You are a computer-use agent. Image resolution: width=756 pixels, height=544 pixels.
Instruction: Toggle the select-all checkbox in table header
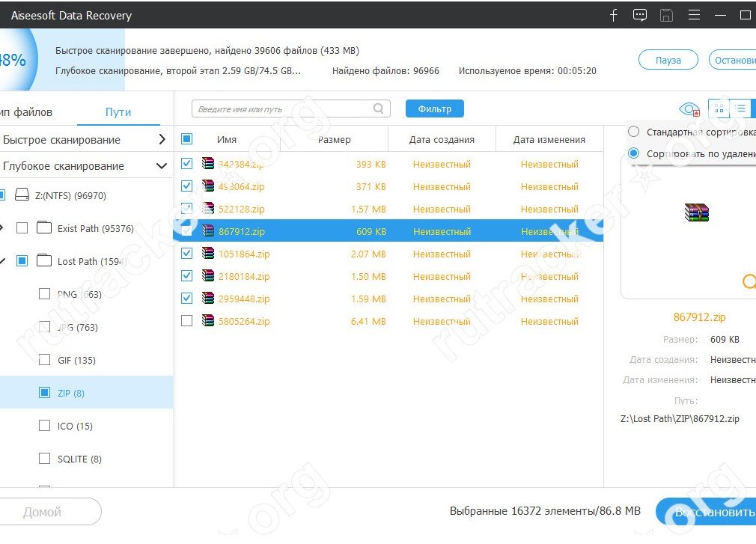[x=186, y=139]
